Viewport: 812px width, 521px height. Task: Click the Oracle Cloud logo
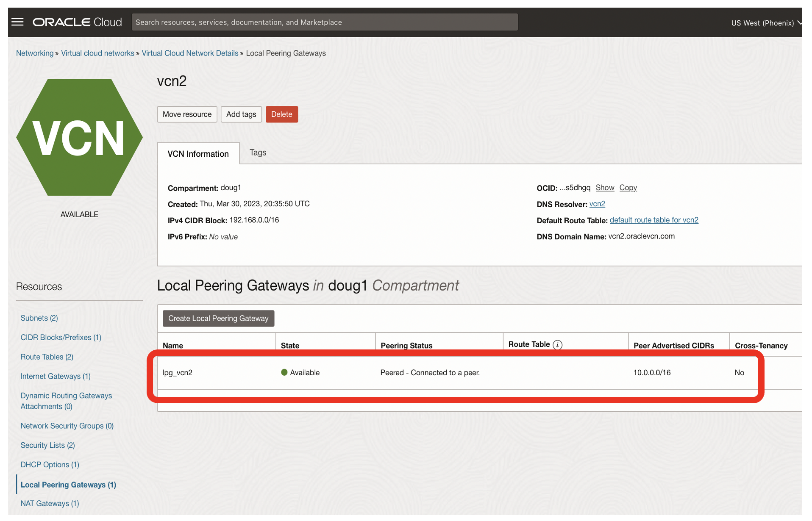(78, 22)
